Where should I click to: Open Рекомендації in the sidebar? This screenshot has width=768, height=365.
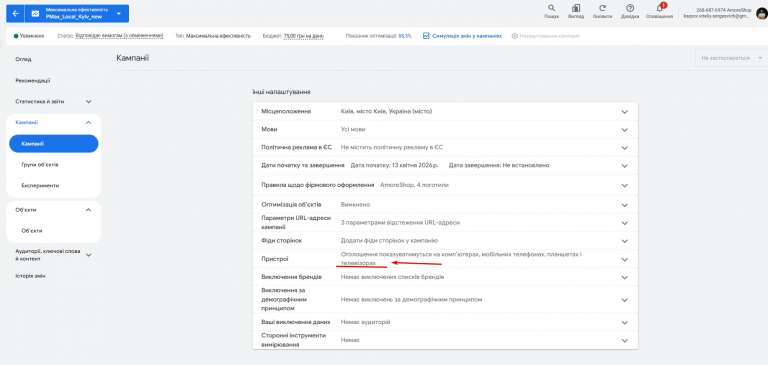(33, 80)
